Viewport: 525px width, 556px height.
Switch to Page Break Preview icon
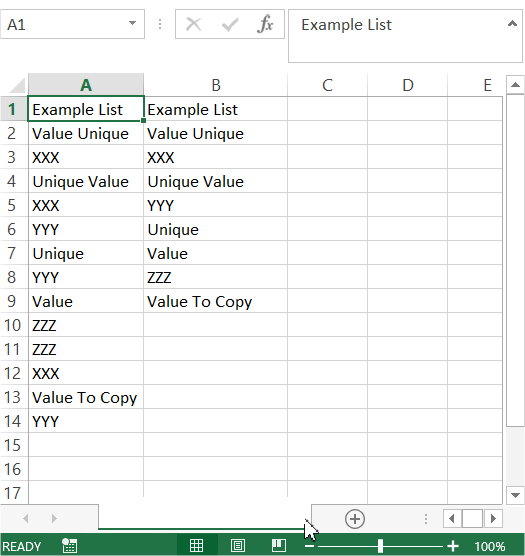[279, 545]
